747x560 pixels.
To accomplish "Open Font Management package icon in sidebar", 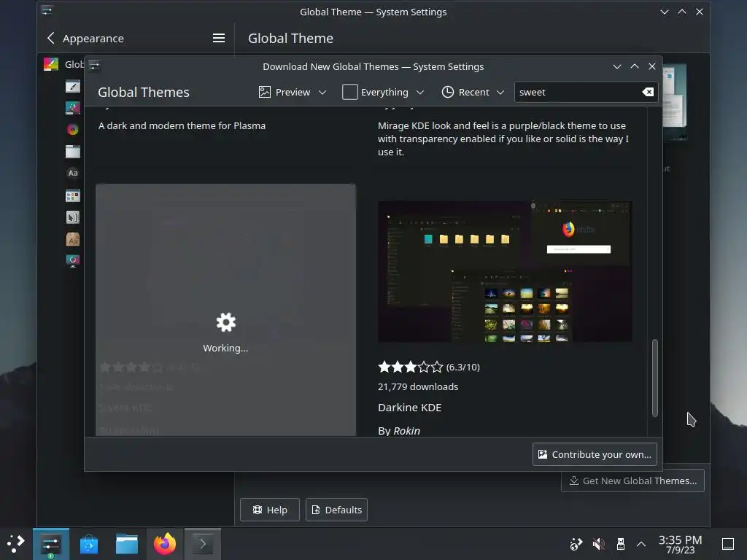I will [73, 239].
